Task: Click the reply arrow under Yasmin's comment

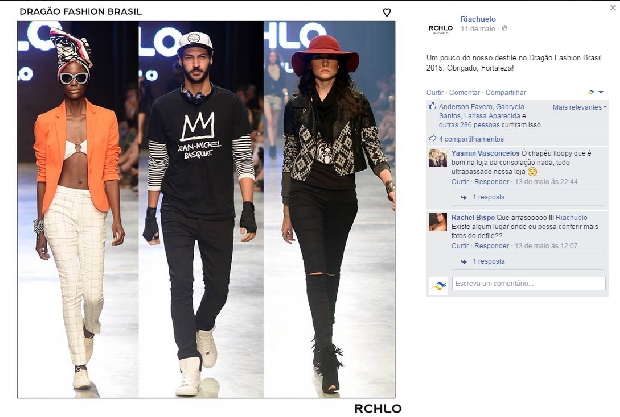Action: pyautogui.click(x=463, y=197)
